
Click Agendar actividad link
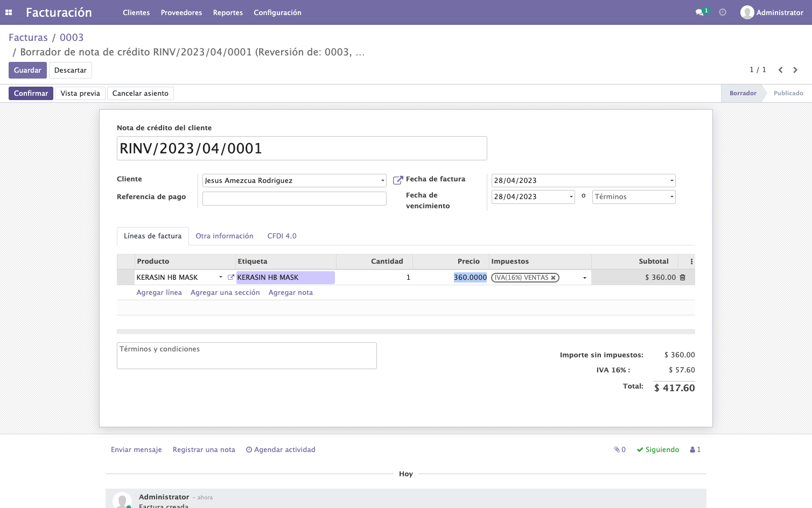click(281, 450)
